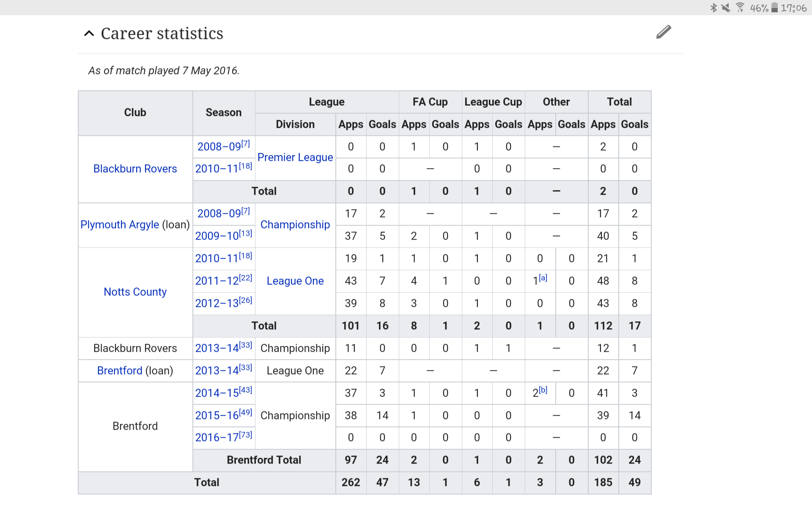The height and width of the screenshot is (508, 812).
Task: Open Brentford loan 2013–14 season link
Action: (217, 370)
